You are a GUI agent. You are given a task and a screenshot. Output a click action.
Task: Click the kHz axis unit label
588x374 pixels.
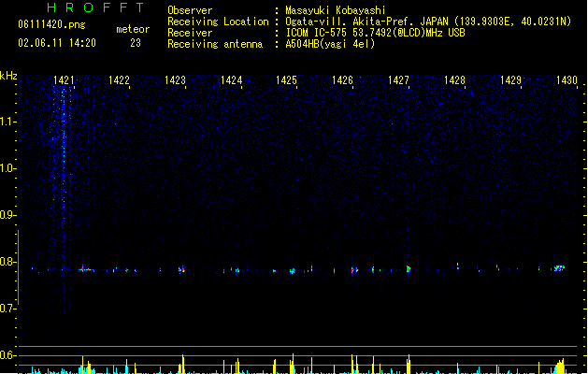click(8, 76)
